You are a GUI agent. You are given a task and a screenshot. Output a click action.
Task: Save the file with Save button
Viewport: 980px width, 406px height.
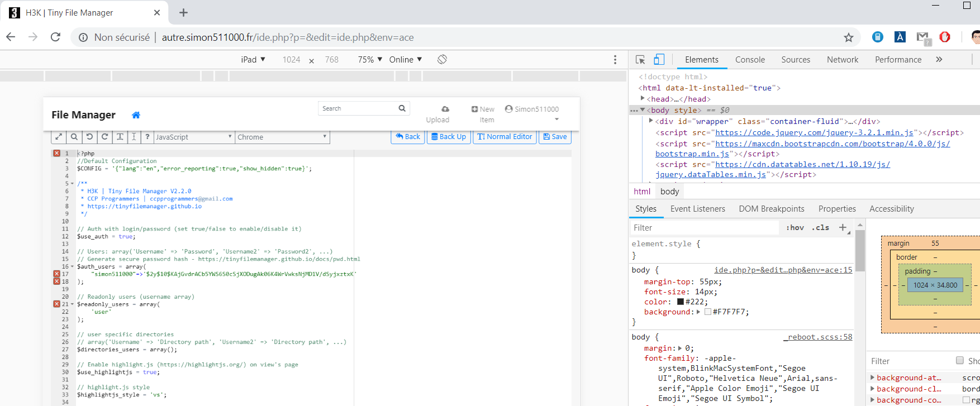[x=555, y=137]
